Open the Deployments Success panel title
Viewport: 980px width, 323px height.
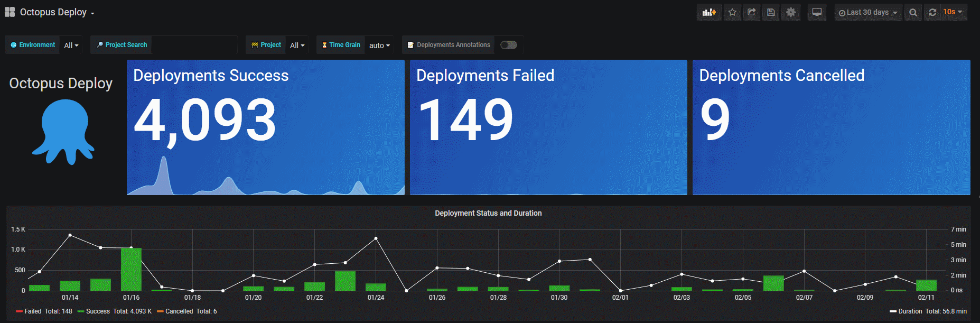click(x=211, y=76)
